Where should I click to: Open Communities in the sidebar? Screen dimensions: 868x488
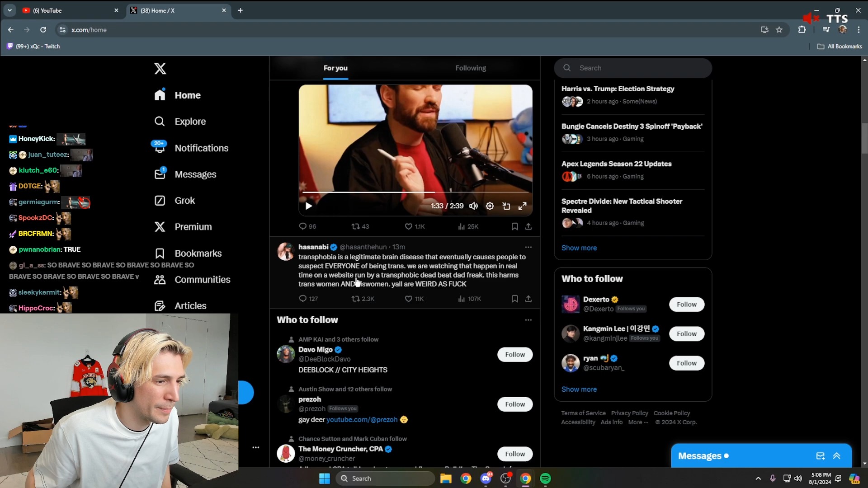pos(192,280)
